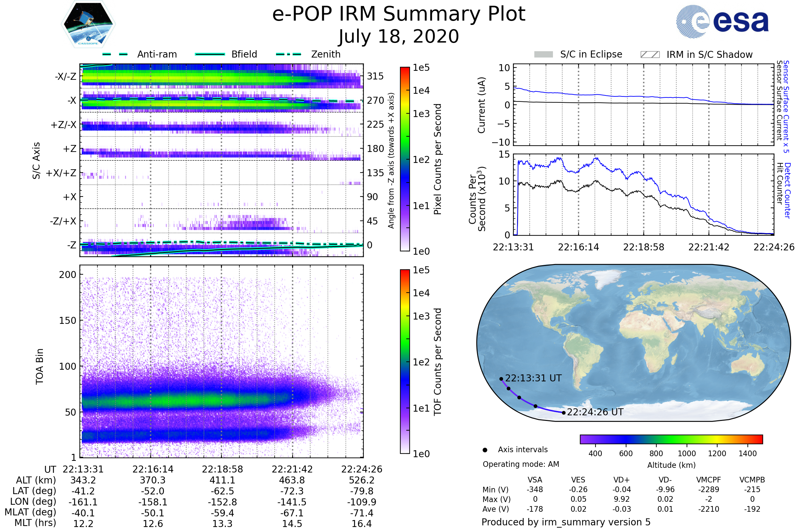Click the VMCPF column header in voltage table
798x532 pixels.
pyautogui.click(x=709, y=480)
